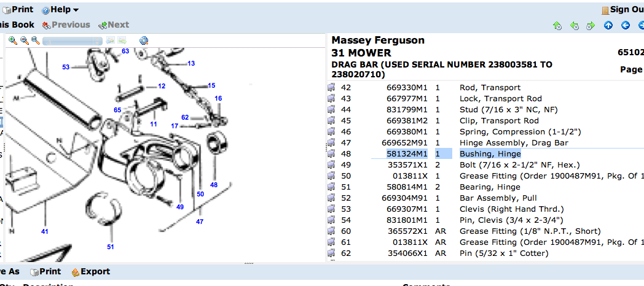Open the image page number combo box
Image resolution: width=644 pixels, height=286 pixels.
(x=73, y=41)
